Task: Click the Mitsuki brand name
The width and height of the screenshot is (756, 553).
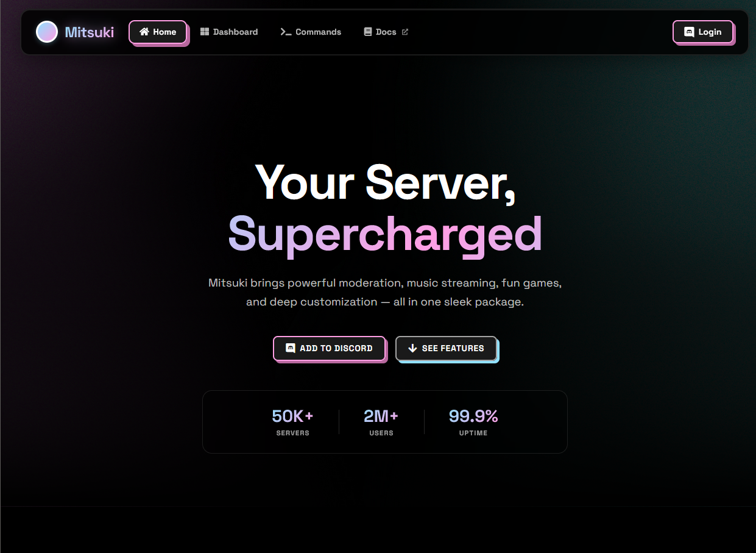Action: [90, 32]
